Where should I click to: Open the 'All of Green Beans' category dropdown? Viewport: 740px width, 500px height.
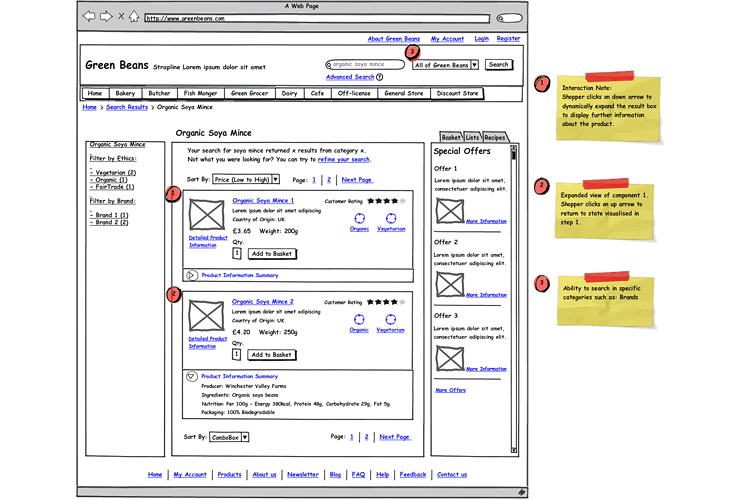[474, 65]
